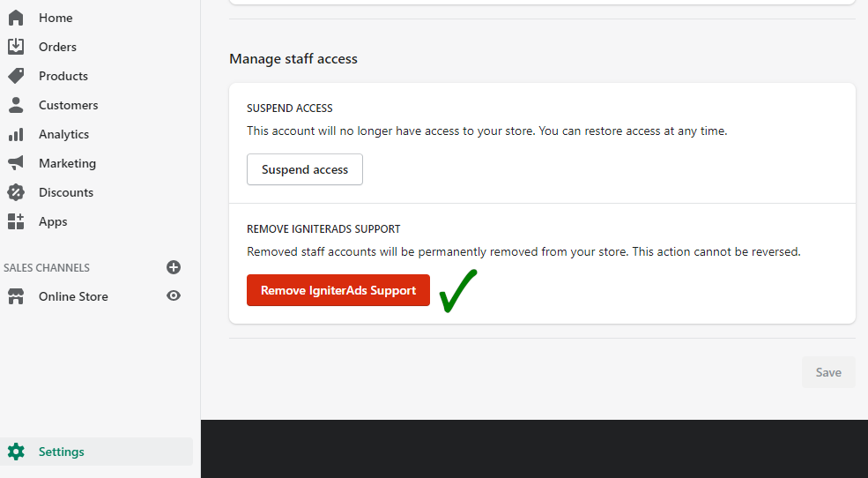The width and height of the screenshot is (868, 478).
Task: Go to Orders in sidebar
Action: click(57, 47)
